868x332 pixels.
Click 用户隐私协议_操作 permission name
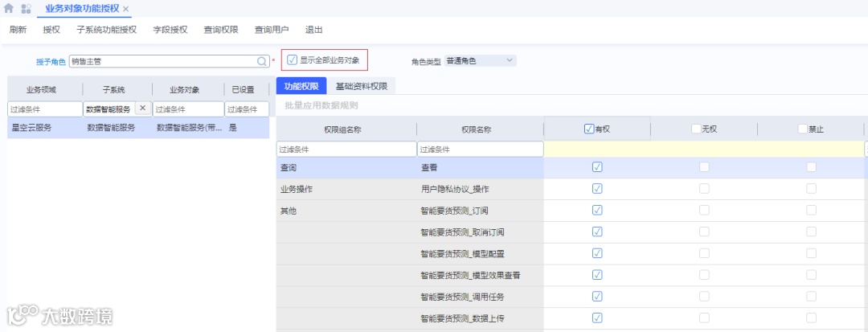pos(455,189)
